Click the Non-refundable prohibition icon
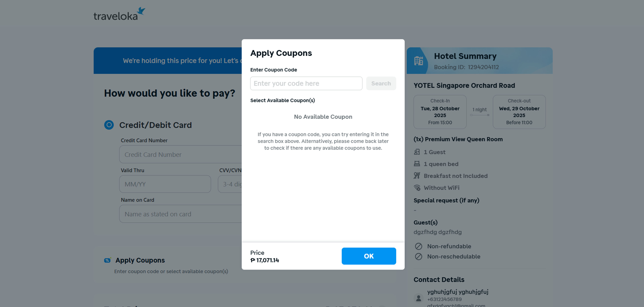The image size is (644, 307). pyautogui.click(x=419, y=246)
